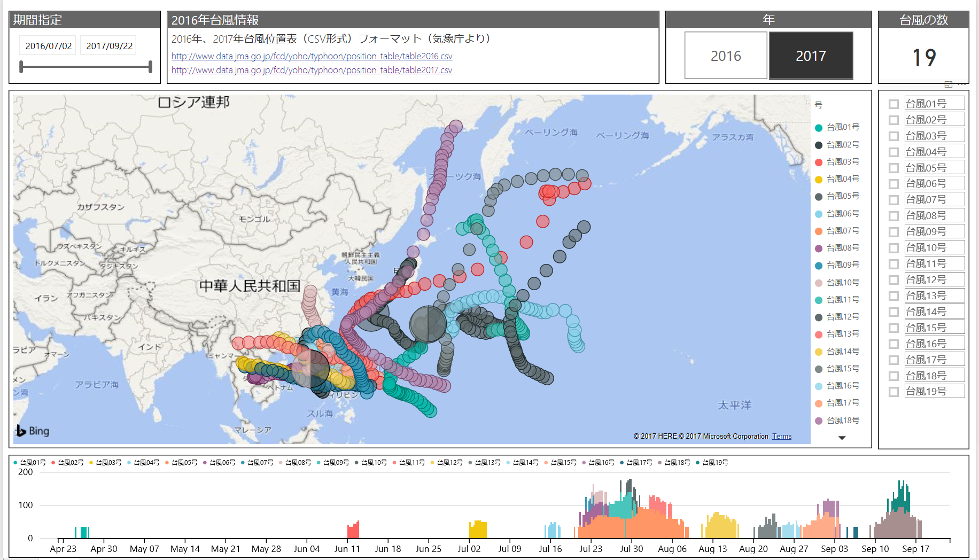Check the 台風01号 checkbox in the slicer
The width and height of the screenshot is (979, 560).
[x=893, y=104]
